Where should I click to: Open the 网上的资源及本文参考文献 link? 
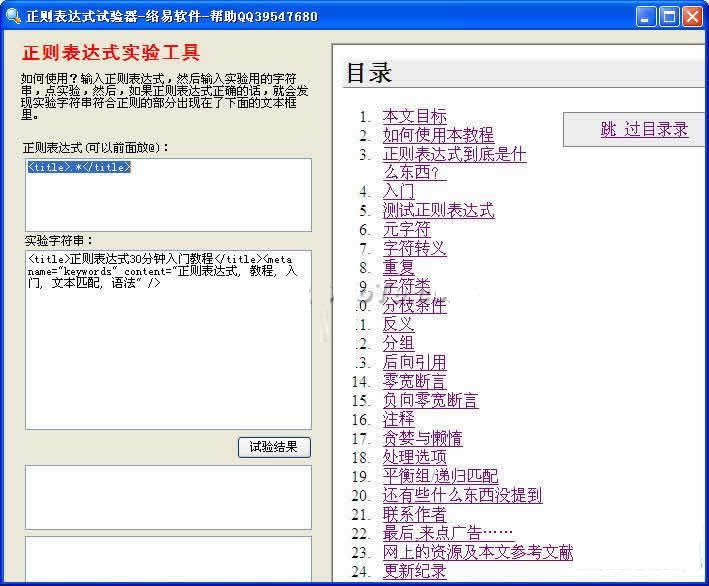click(x=478, y=552)
